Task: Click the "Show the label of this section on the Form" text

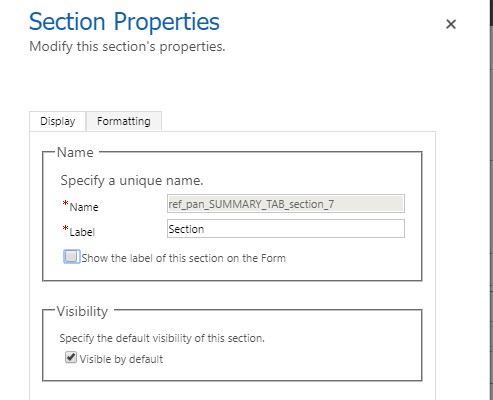Action: [184, 258]
